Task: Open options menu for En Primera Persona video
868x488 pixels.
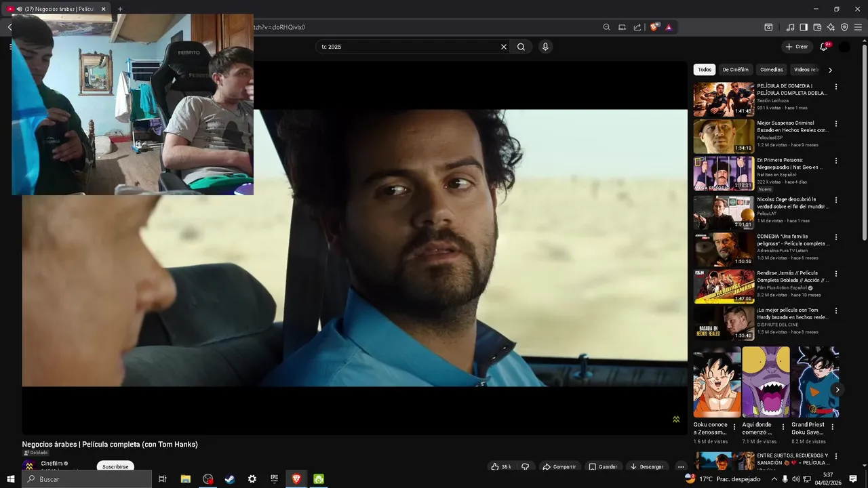Action: tap(835, 161)
